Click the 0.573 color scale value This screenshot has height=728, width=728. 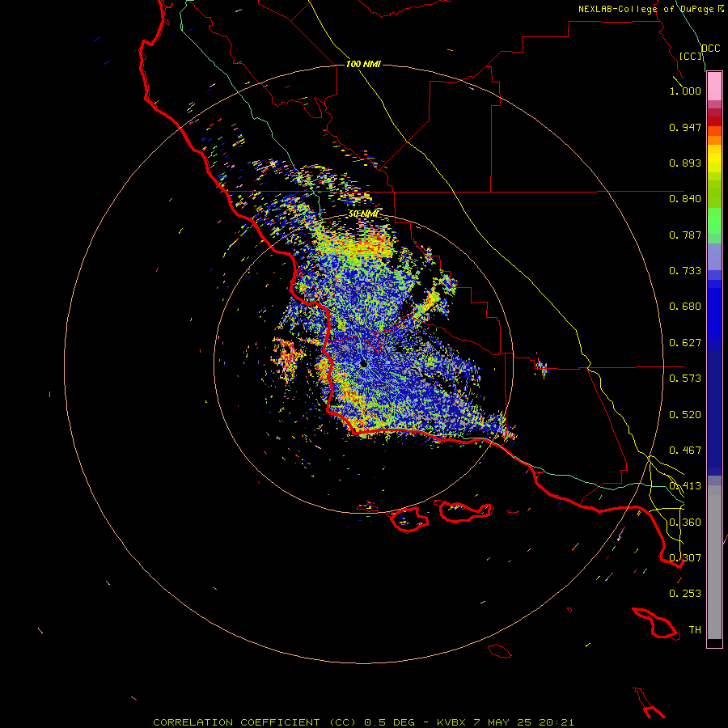685,379
